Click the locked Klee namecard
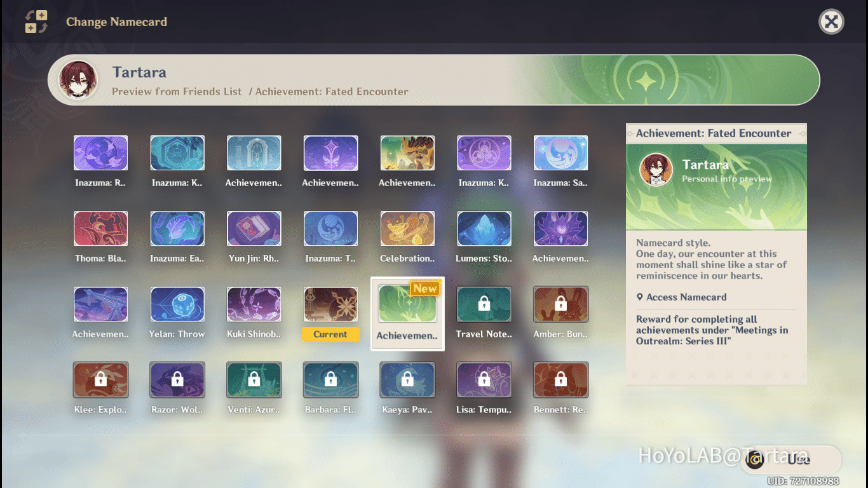Viewport: 868px width, 488px height. tap(100, 380)
